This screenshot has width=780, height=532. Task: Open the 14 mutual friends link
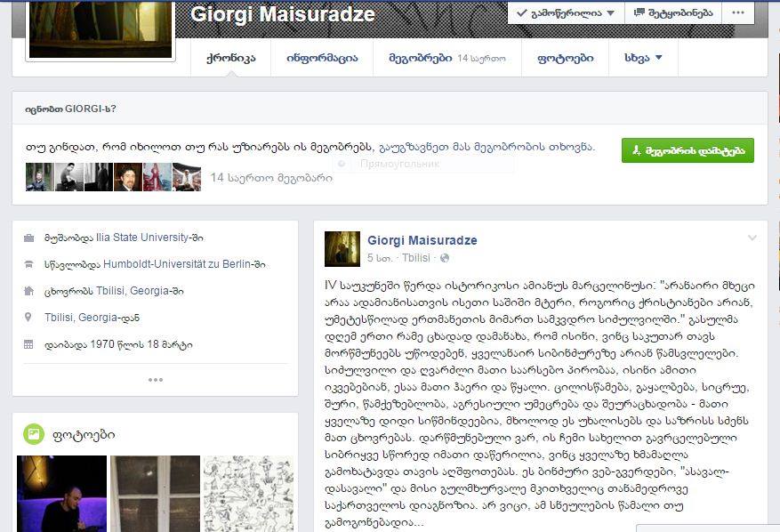click(271, 178)
